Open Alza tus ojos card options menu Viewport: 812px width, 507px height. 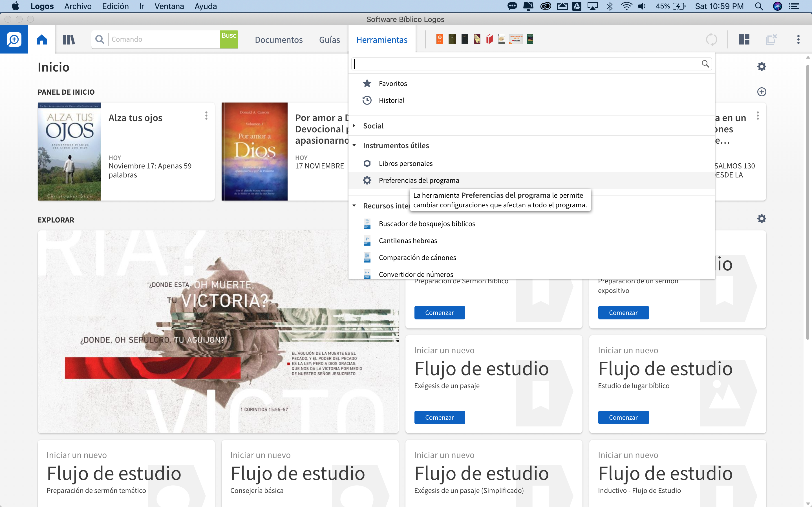[x=206, y=116]
